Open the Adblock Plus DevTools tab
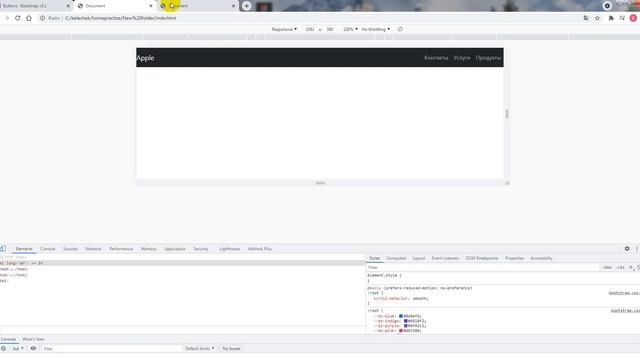This screenshot has height=360, width=640. tap(260, 249)
